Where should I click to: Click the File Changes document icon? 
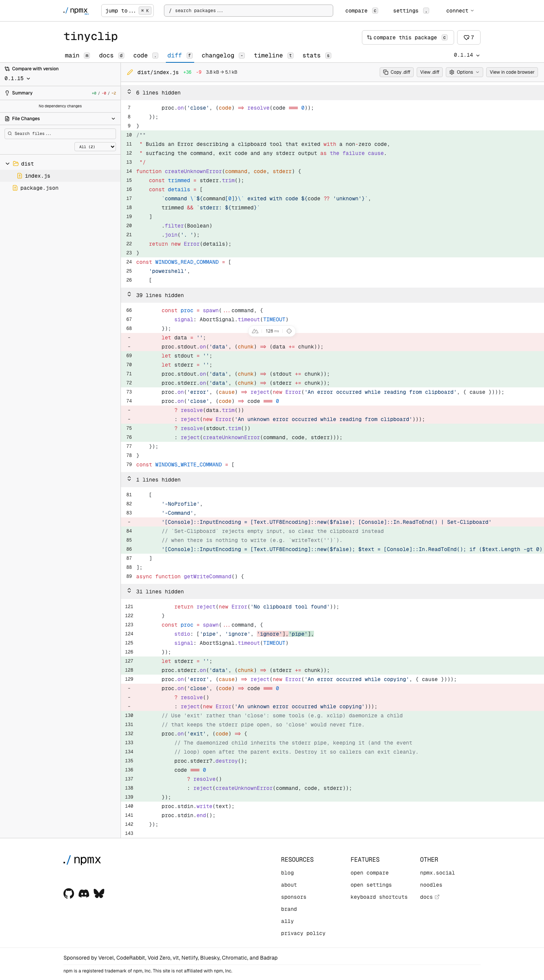7,119
